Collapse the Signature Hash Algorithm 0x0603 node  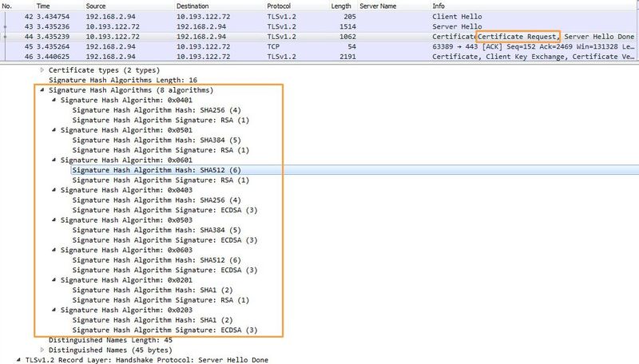coord(54,250)
